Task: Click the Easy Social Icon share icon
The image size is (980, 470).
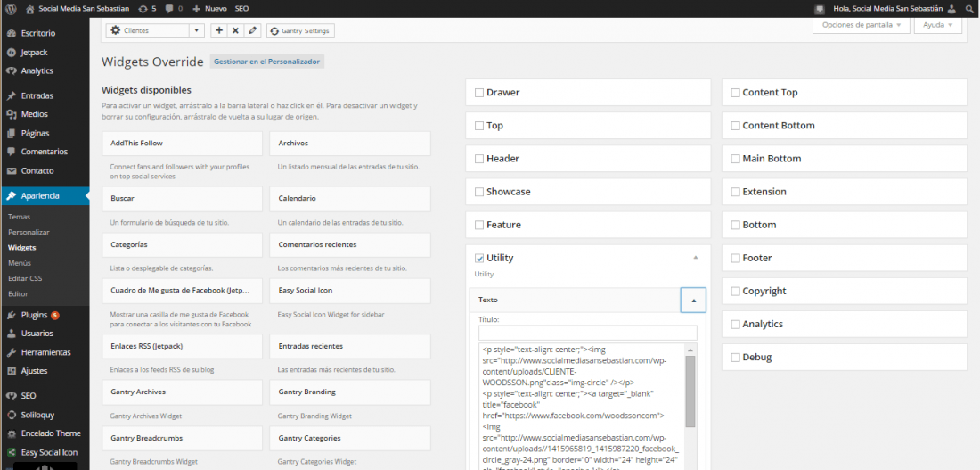Action: tap(12, 452)
